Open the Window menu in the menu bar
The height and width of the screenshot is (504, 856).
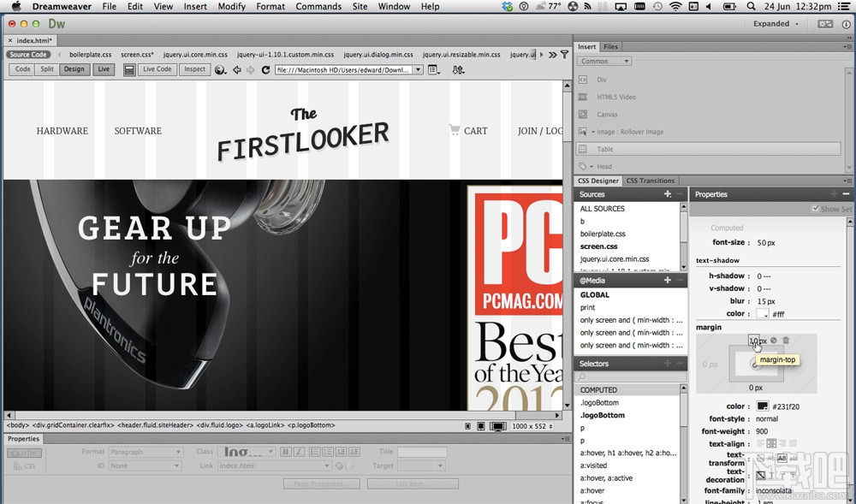click(395, 6)
